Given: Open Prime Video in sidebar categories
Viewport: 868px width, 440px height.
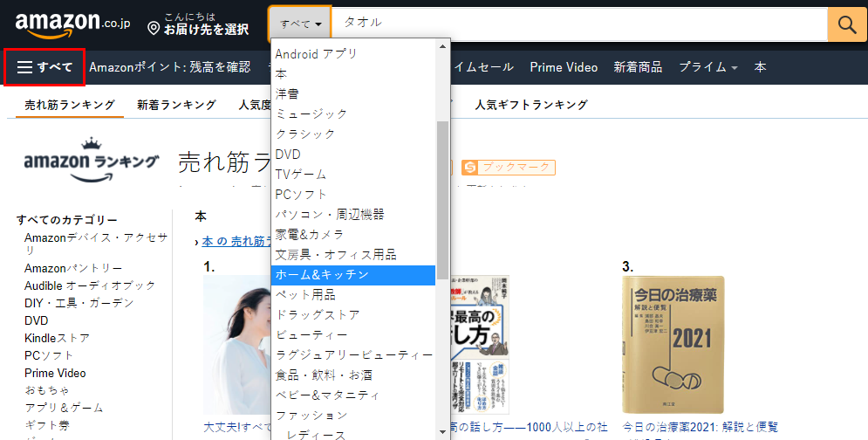Looking at the screenshot, I should 55,373.
